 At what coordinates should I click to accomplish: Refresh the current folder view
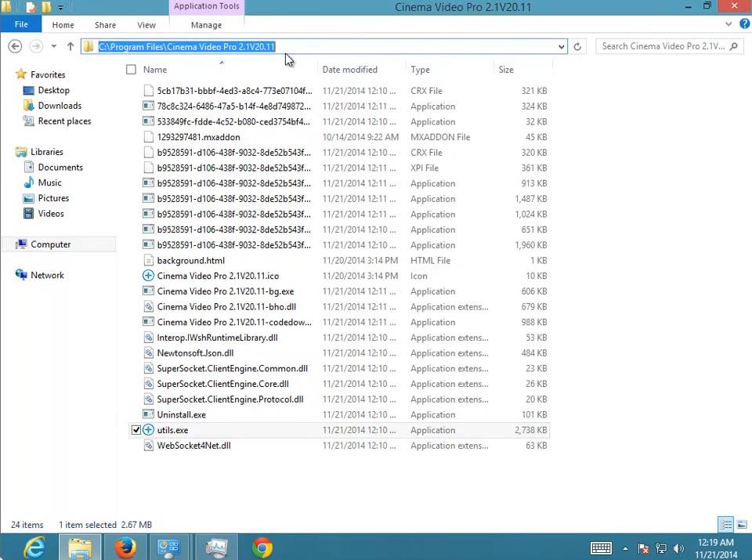click(x=577, y=46)
